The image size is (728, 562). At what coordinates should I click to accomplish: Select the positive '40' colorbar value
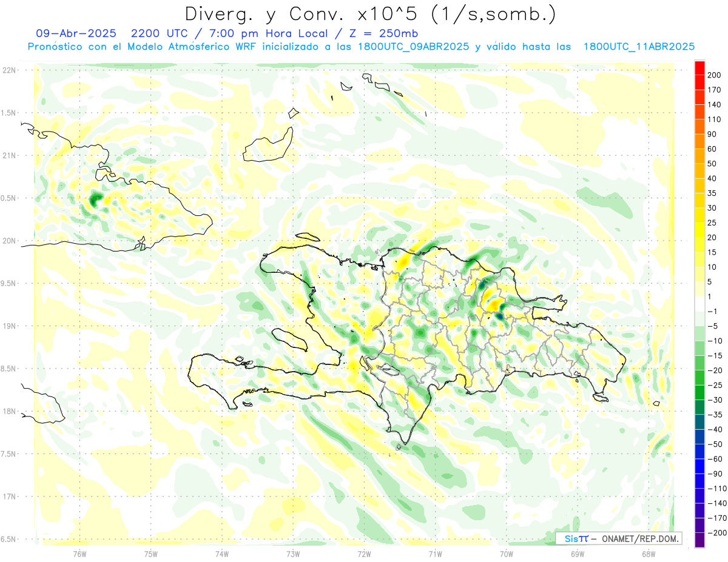[x=712, y=178]
